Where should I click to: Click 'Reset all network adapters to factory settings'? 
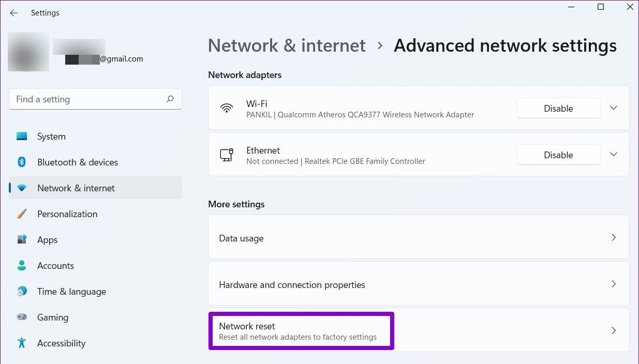298,337
